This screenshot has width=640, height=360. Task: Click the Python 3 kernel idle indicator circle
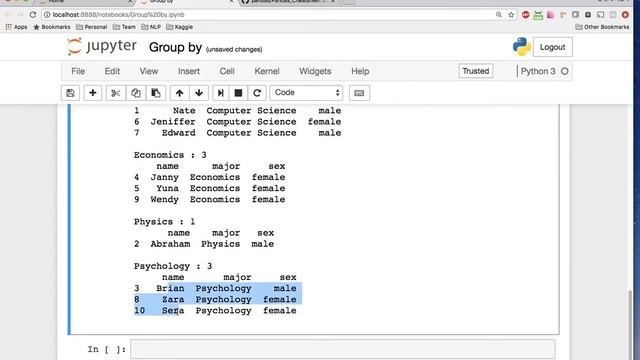(x=565, y=71)
